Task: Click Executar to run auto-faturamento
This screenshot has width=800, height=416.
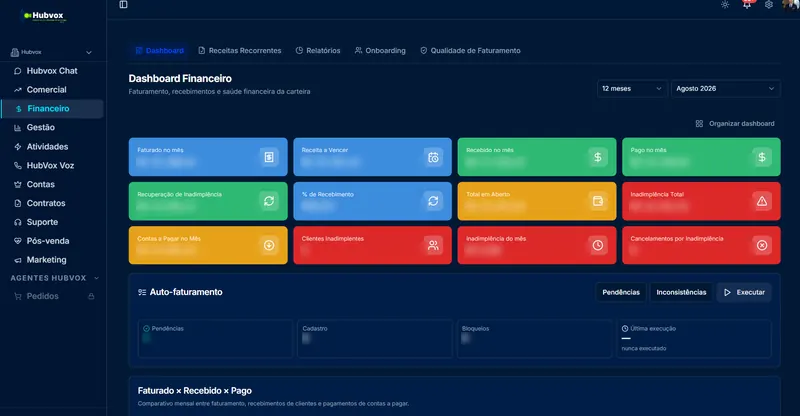Action: coord(744,292)
